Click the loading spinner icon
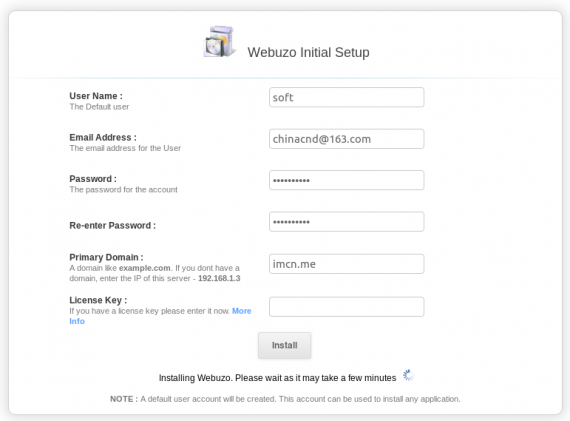This screenshot has width=570, height=421. pyautogui.click(x=408, y=376)
